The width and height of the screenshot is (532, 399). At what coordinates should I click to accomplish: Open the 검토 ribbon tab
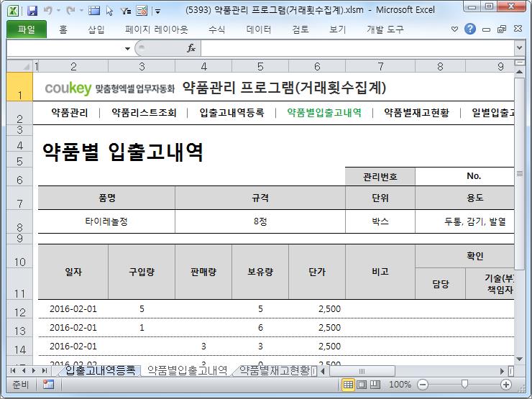301,29
